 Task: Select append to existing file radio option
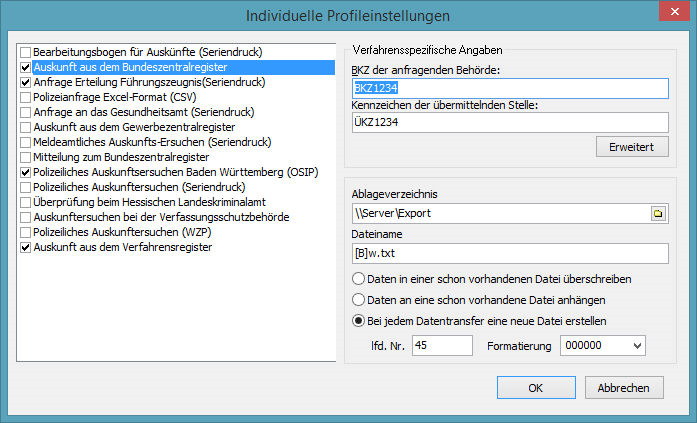pyautogui.click(x=358, y=300)
